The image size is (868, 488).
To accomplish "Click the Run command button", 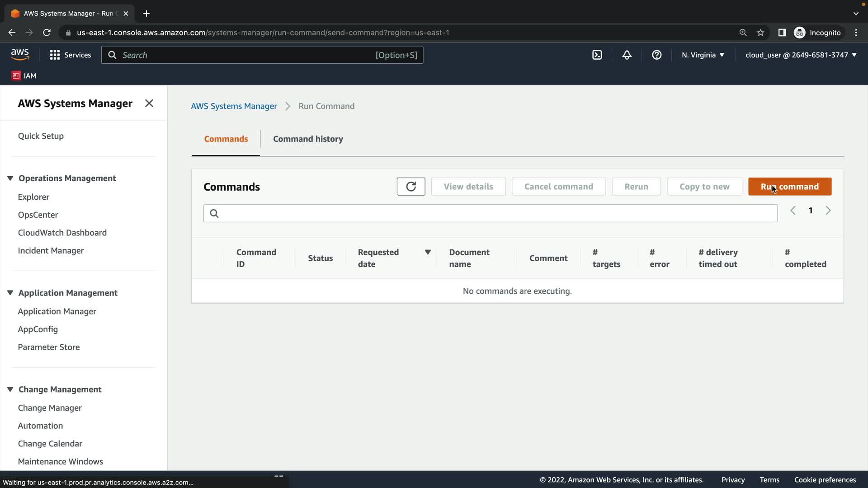I will 789,187.
